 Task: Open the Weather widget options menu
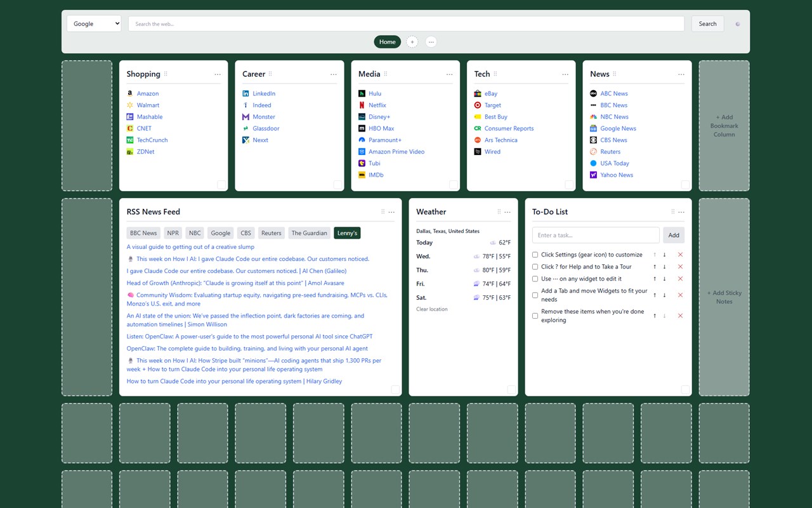507,212
